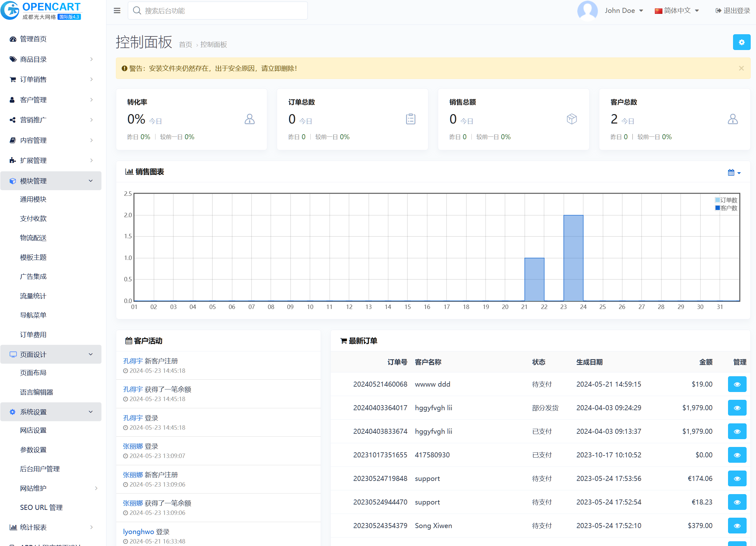756x546 pixels.
Task: Open 流量统计 submenu item
Action: 33,296
